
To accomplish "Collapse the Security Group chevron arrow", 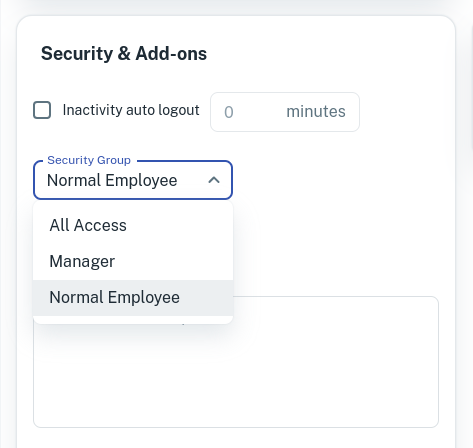I will coord(214,180).
